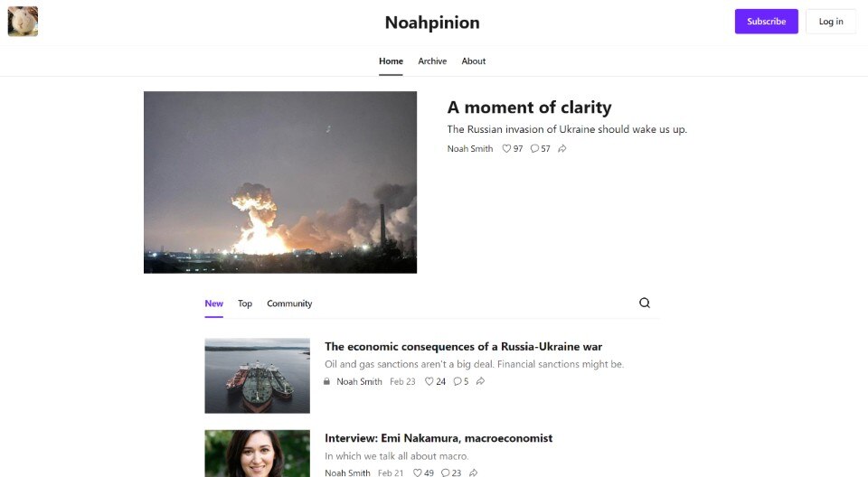868x477 pixels.
Task: Share the 'A moment of clarity' post
Action: click(x=561, y=149)
